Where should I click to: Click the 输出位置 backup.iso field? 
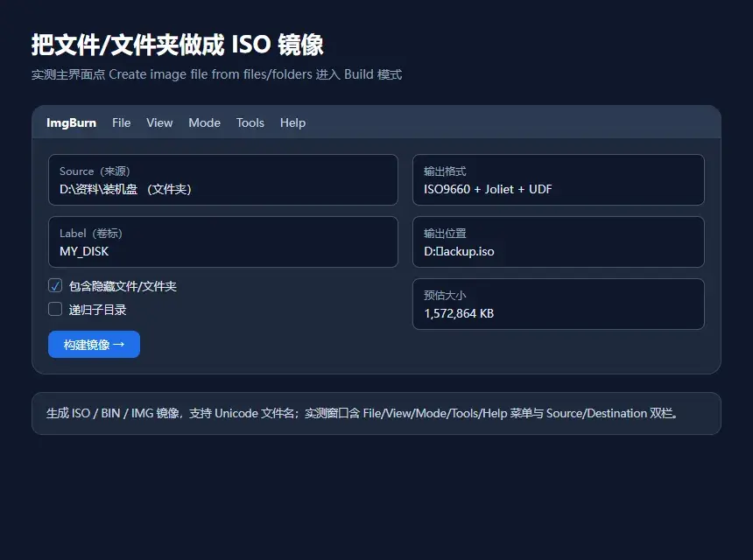(x=558, y=241)
